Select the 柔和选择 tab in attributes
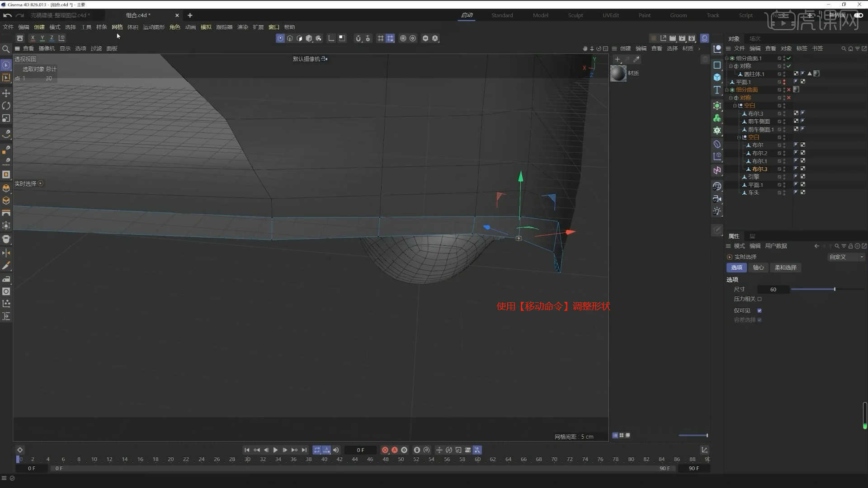 tap(785, 268)
